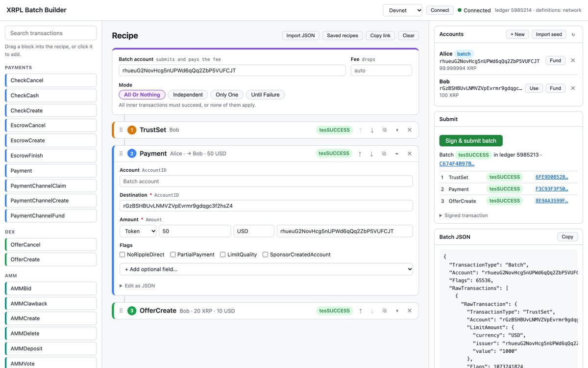This screenshot has width=588, height=368.
Task: Click the Import JSON button
Action: coord(301,35)
